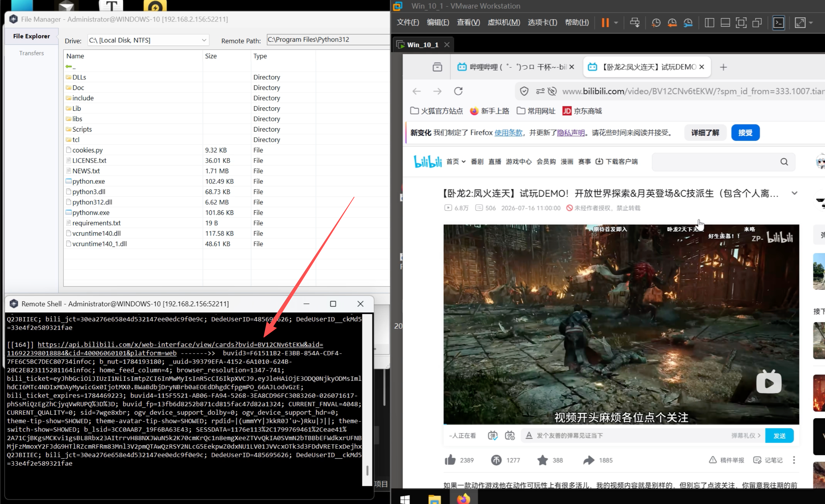Open the 首页 dropdown on bilibili
825x504 pixels.
pyautogui.click(x=456, y=162)
